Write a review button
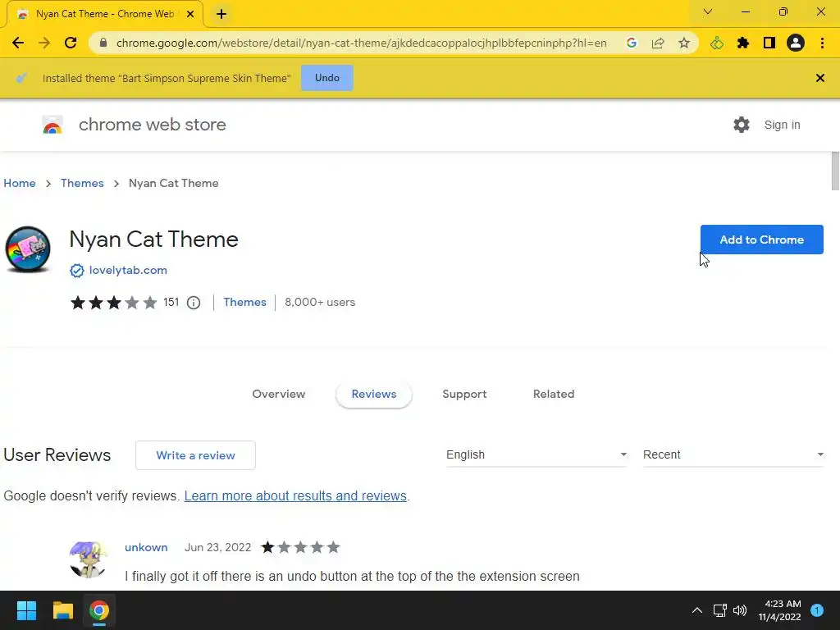 click(x=195, y=455)
